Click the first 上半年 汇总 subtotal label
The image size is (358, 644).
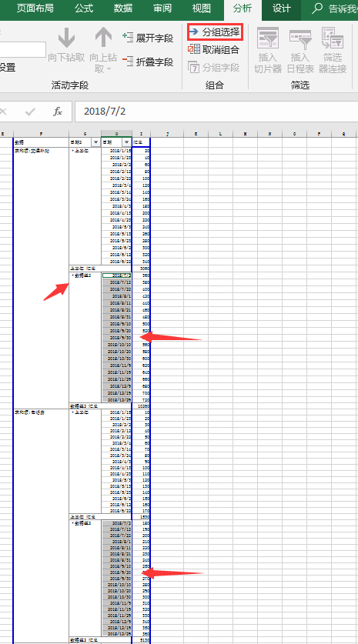(84, 269)
